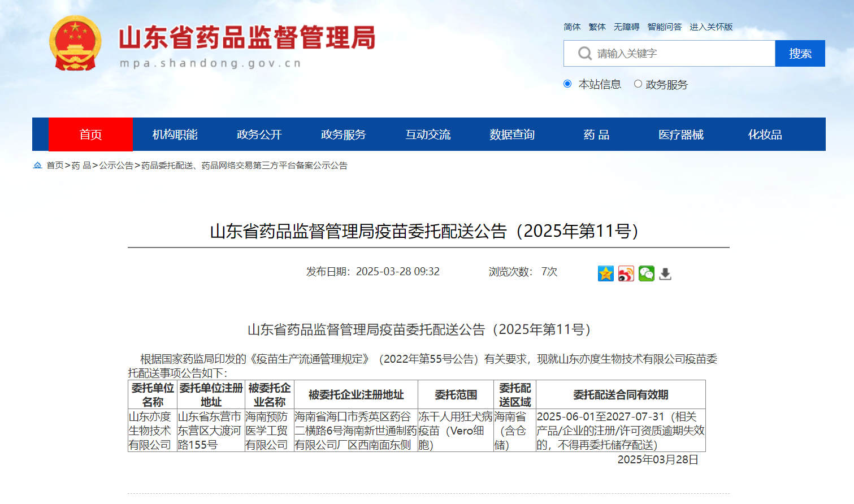Share the notice via WeChat icon
The height and width of the screenshot is (504, 854).
point(646,273)
